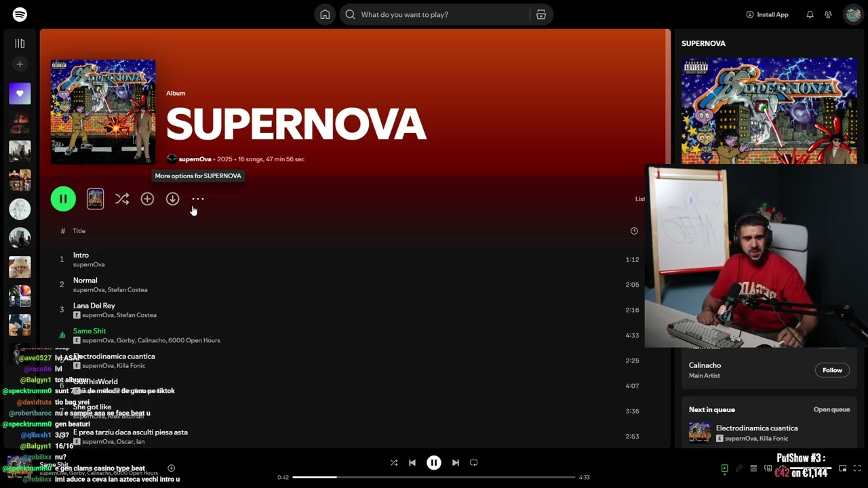868x488 pixels.
Task: Open the queue panel icon
Action: (x=753, y=468)
